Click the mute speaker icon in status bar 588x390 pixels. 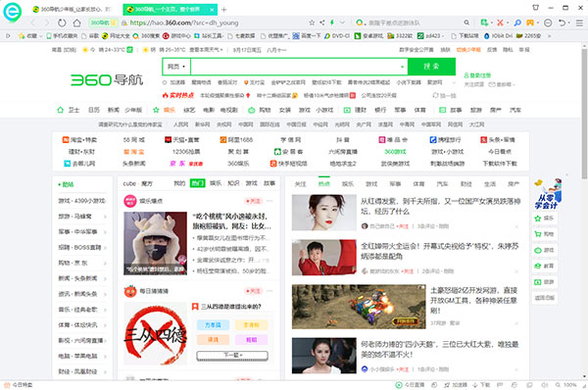544,385
